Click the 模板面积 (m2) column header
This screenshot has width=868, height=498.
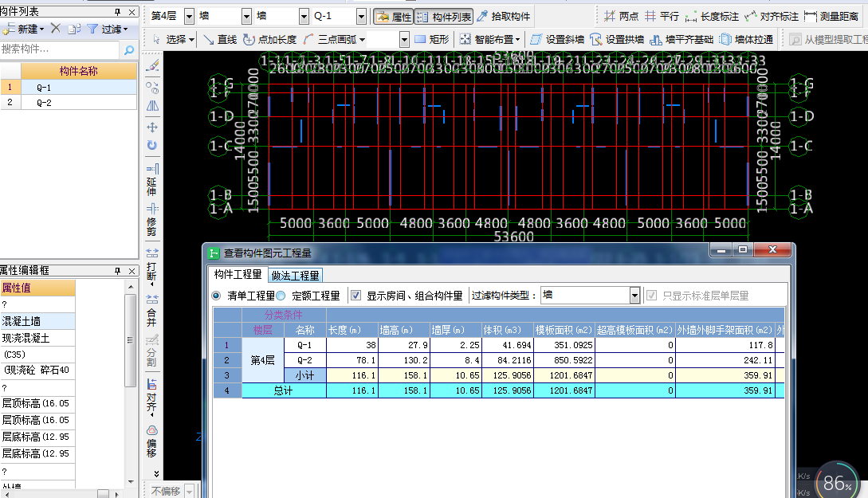point(564,330)
